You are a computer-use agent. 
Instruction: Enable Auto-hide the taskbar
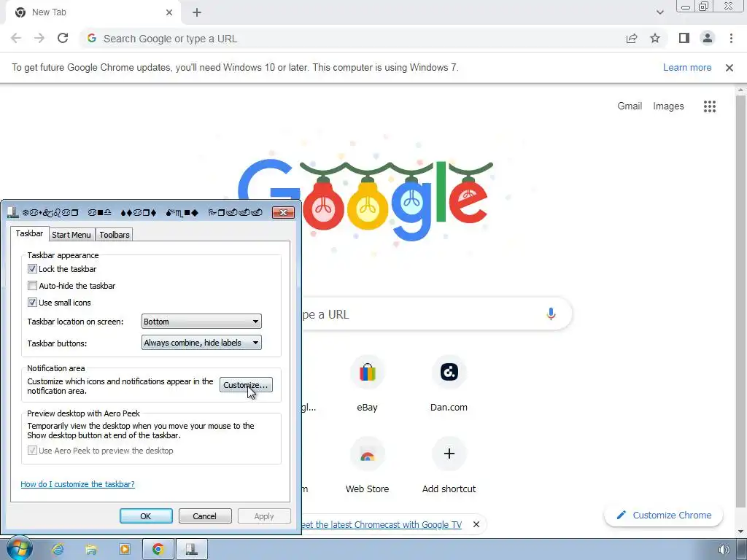tap(32, 286)
